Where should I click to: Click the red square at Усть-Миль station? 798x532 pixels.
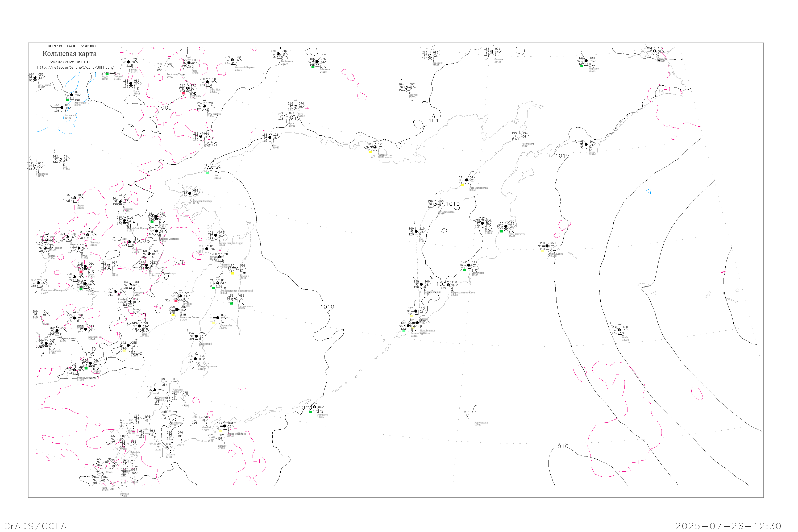click(183, 93)
